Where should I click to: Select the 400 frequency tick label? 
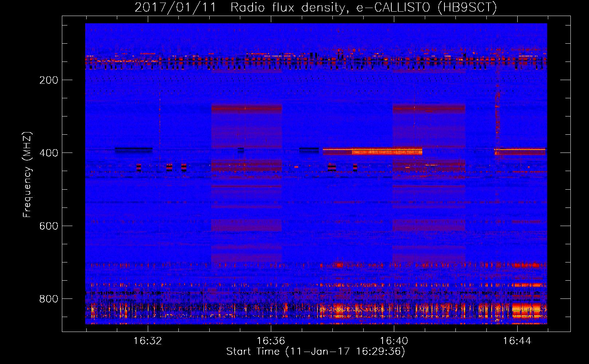tap(49, 153)
